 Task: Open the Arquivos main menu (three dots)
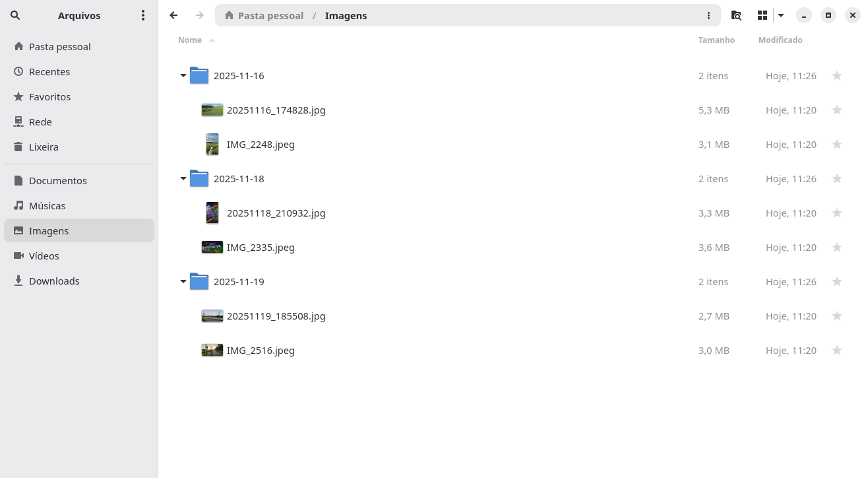click(143, 15)
